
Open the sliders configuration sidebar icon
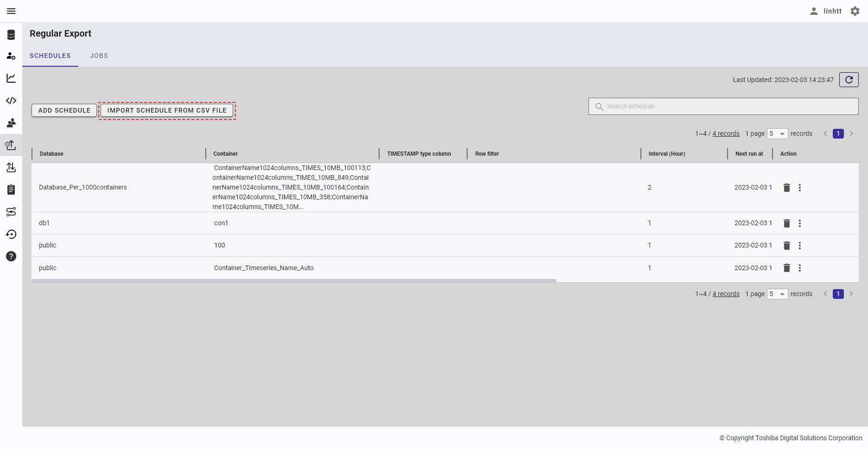(x=11, y=212)
